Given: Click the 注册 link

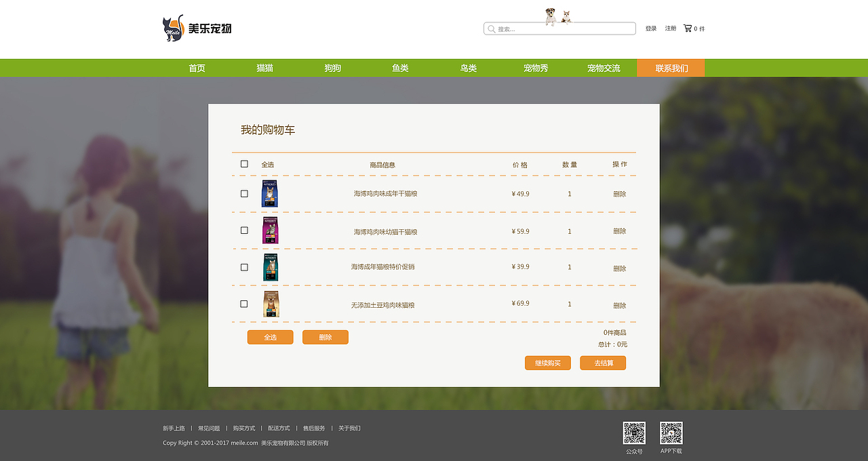Looking at the screenshot, I should [x=671, y=28].
